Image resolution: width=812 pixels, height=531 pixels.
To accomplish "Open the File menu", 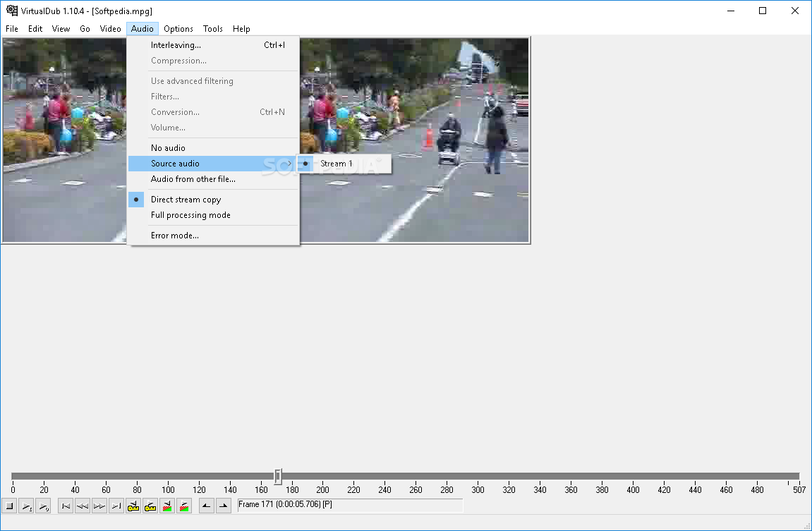I will coord(11,28).
